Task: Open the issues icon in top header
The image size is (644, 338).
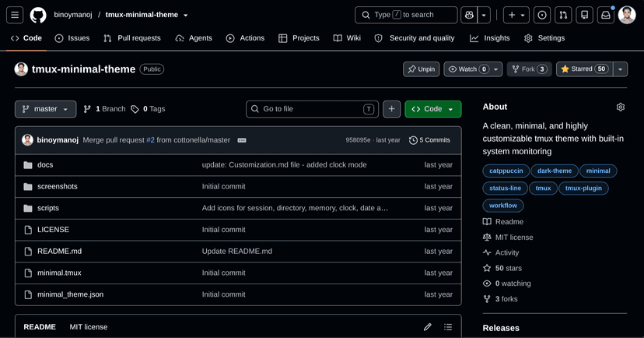Action: pos(542,16)
